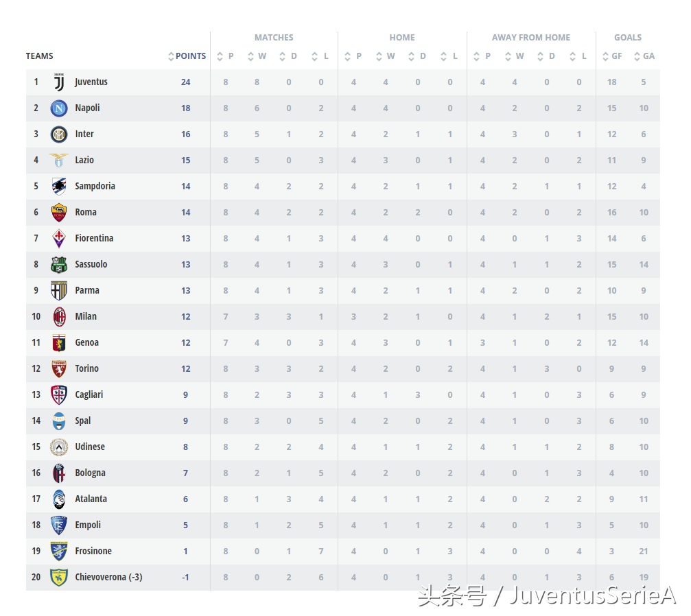This screenshot has height=616, width=691.
Task: Open the Chievoverona team link
Action: [108, 578]
